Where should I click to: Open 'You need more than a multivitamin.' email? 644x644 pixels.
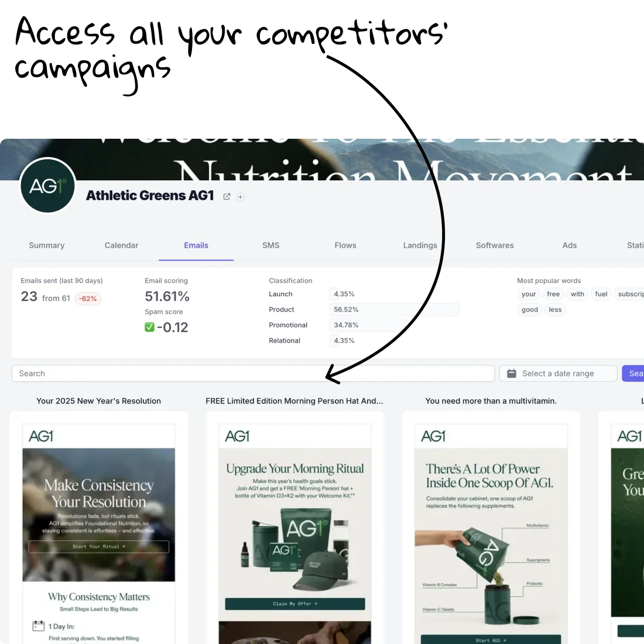pos(491,401)
